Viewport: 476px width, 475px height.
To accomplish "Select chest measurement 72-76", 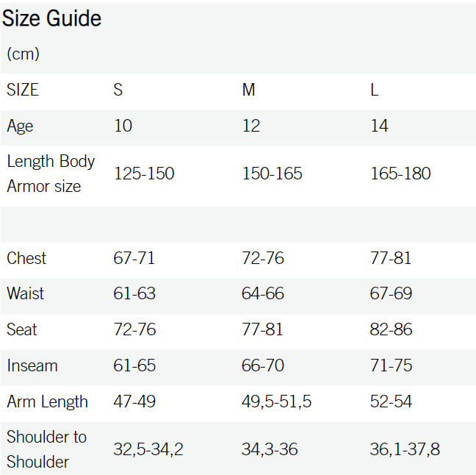I will coord(263,258).
